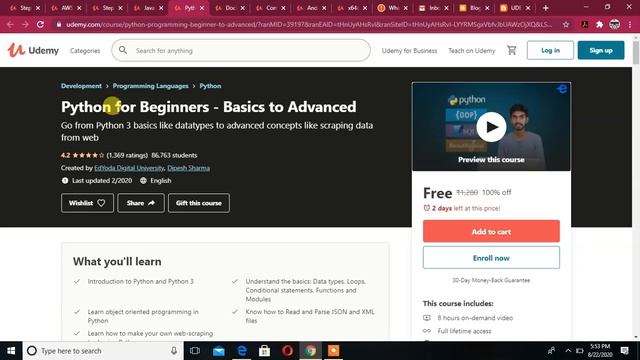Click the 4.2 star rating

pyautogui.click(x=82, y=155)
